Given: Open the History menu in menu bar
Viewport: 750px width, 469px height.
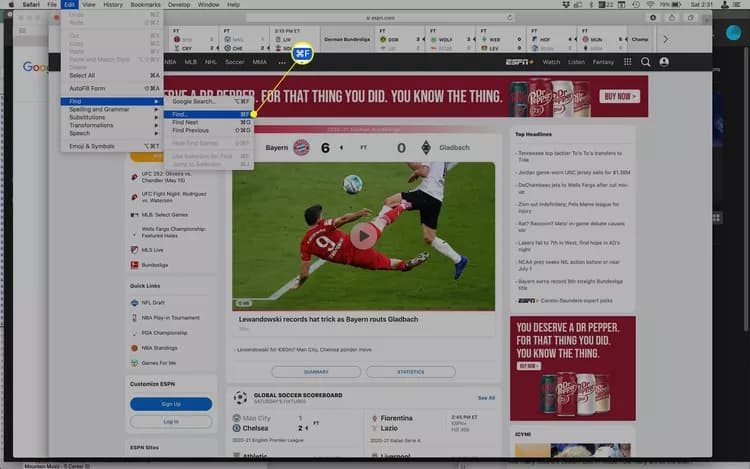Looking at the screenshot, I should click(113, 4).
